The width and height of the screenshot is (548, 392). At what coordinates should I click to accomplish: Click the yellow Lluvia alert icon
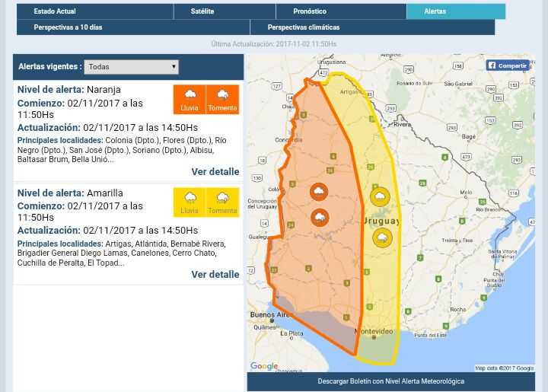[x=190, y=202]
